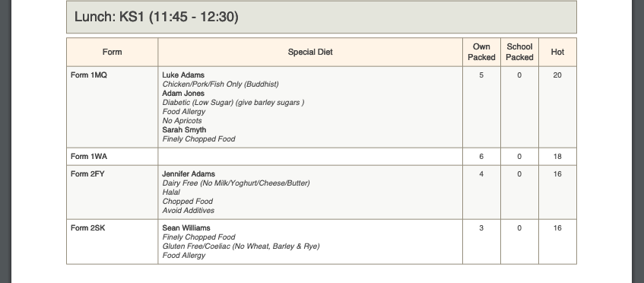This screenshot has height=283, width=644.
Task: Select the Form 2SK row label
Action: 88,228
